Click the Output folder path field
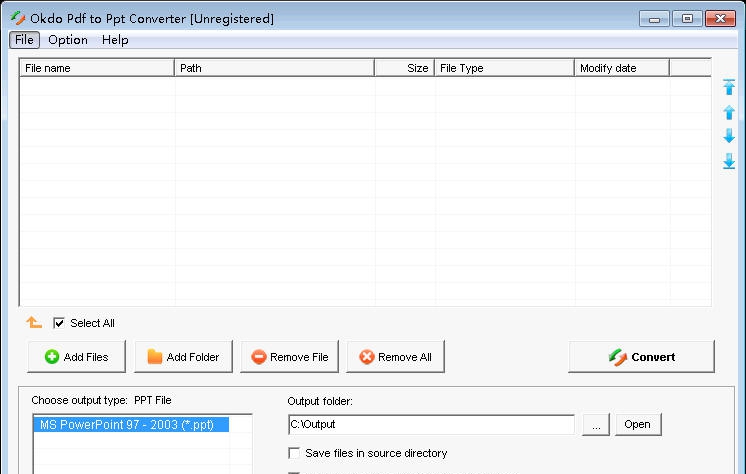The height and width of the screenshot is (474, 746). (x=431, y=424)
